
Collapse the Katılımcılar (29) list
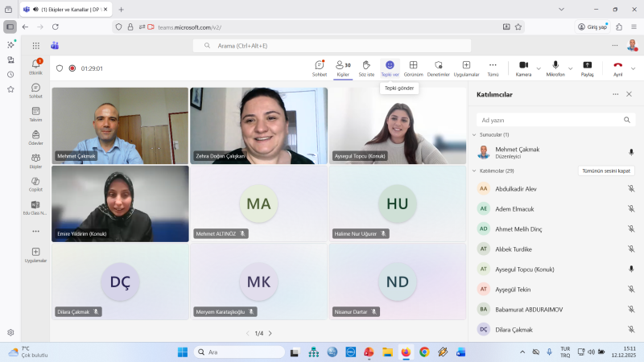tap(473, 171)
